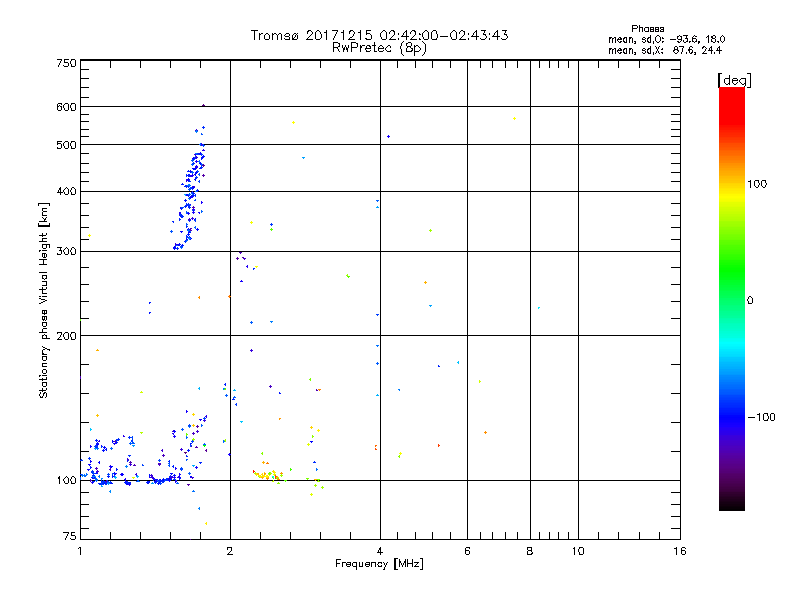The image size is (800, 600).
Task: Click the y-axis tick label '750'
Action: (x=66, y=63)
